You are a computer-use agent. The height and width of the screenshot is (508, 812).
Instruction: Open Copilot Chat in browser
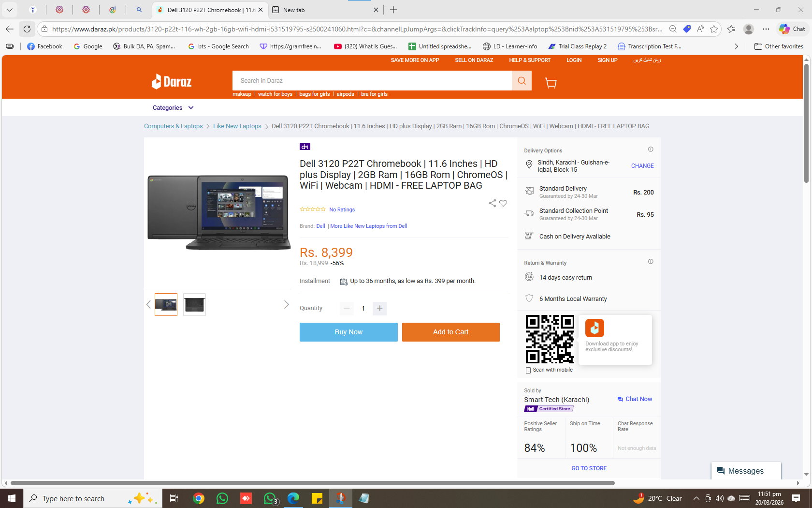[x=792, y=29]
